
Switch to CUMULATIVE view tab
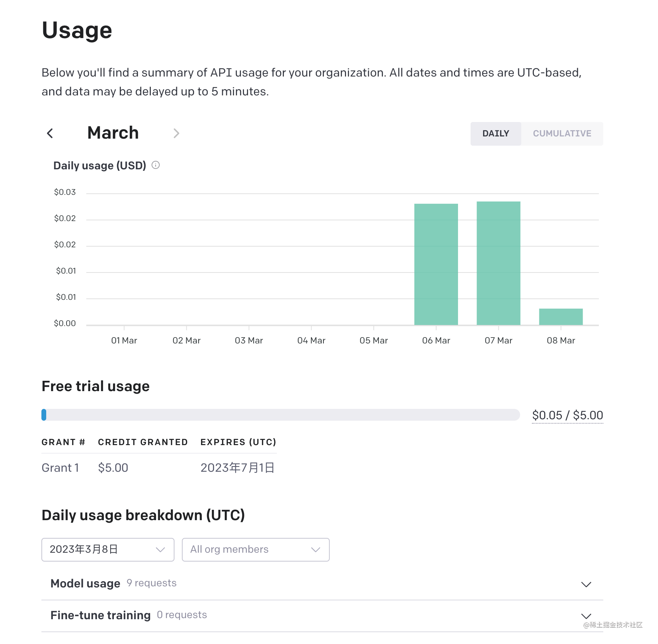pyautogui.click(x=562, y=133)
